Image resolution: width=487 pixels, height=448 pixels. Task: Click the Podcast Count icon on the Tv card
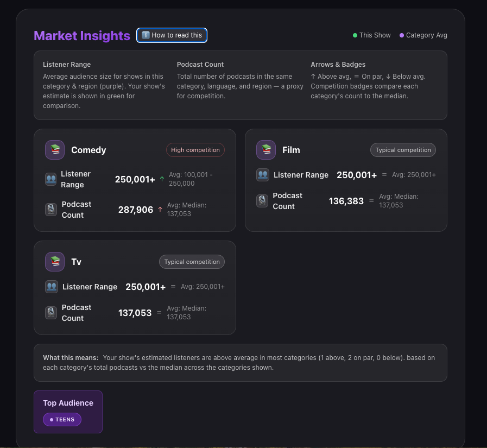tap(51, 312)
